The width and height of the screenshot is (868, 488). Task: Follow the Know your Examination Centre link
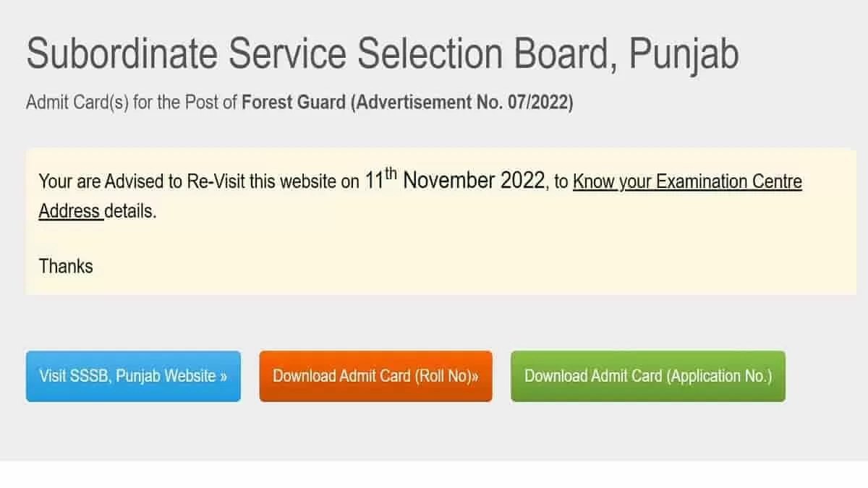(x=687, y=181)
